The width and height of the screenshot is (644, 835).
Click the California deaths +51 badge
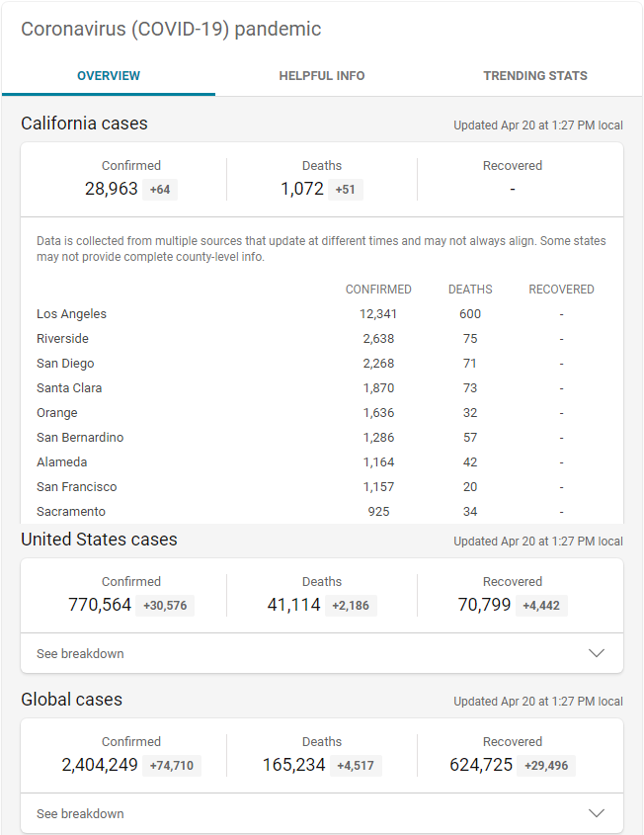346,190
